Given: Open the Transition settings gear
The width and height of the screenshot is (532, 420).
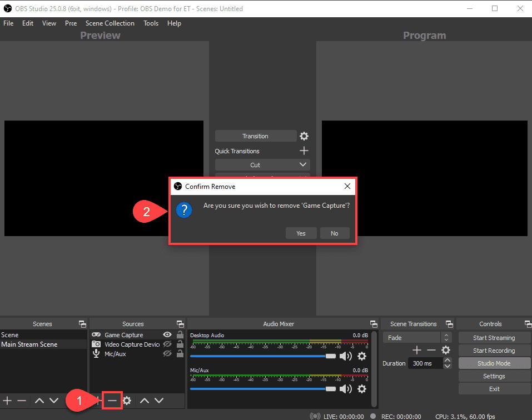Looking at the screenshot, I should (304, 136).
